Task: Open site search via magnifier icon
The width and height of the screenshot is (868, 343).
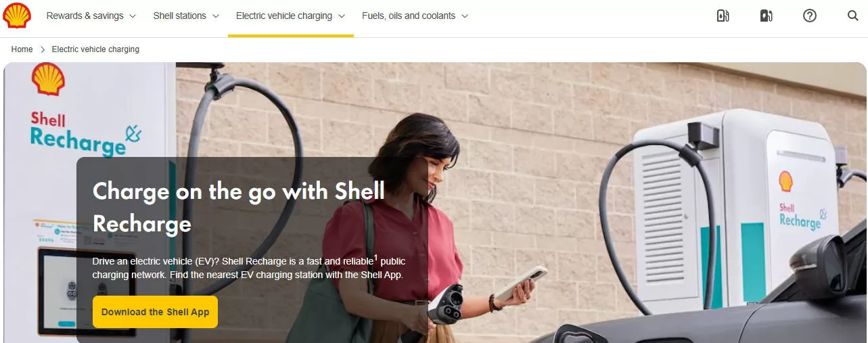Action: point(852,16)
